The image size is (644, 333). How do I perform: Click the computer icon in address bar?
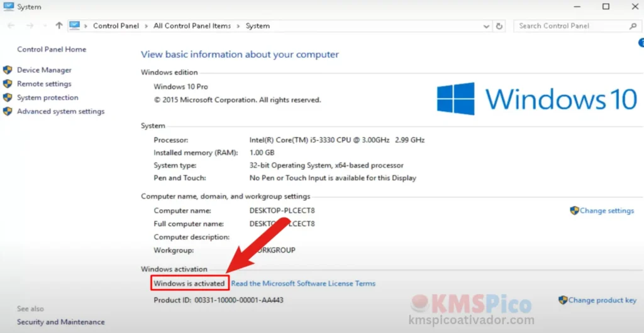[74, 25]
